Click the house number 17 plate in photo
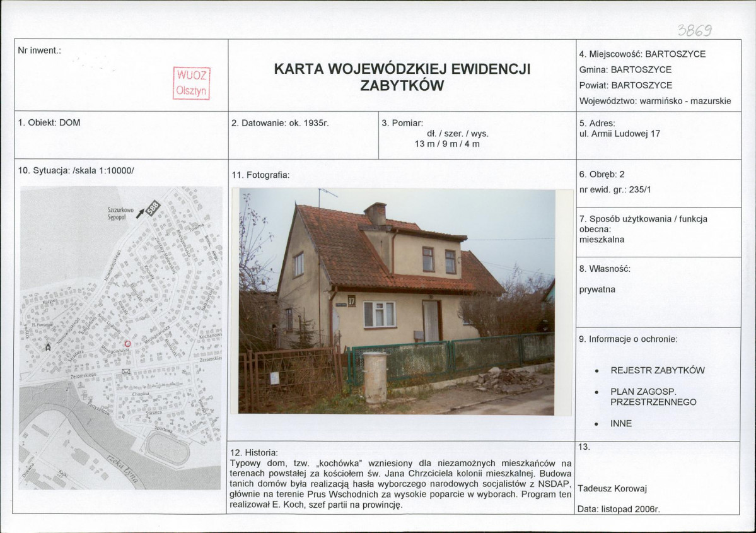The image size is (756, 533). [351, 301]
